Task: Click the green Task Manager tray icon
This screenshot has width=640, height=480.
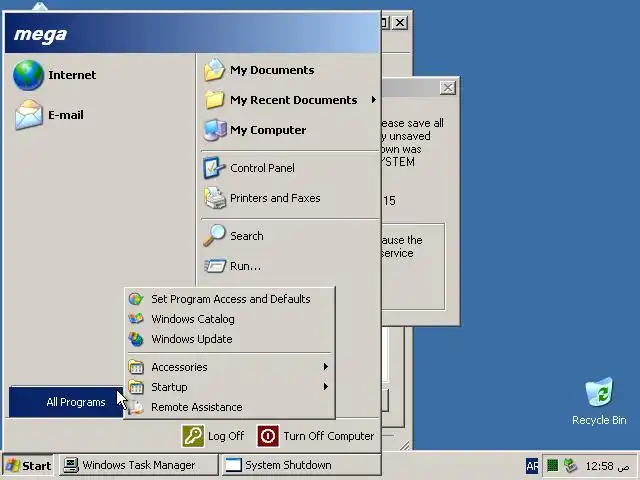Action: coord(552,465)
